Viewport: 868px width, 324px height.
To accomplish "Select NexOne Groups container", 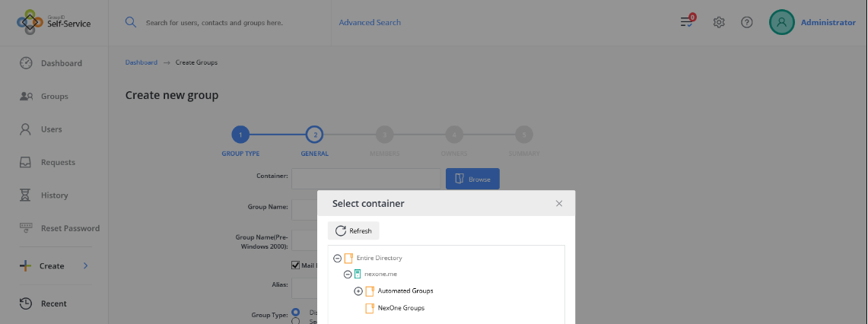I will click(x=401, y=308).
